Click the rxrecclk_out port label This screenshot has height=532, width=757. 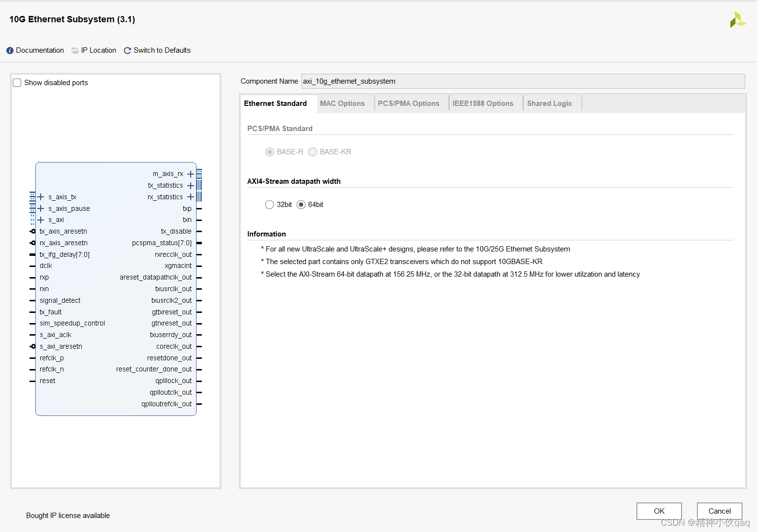(173, 255)
